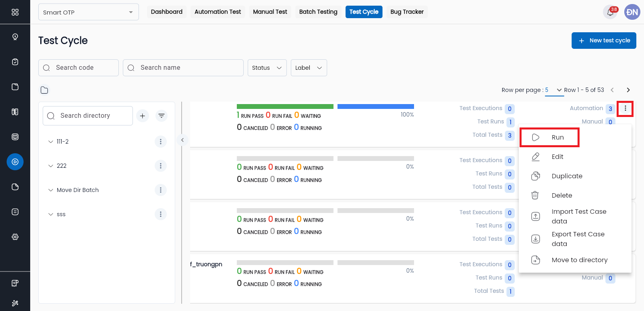This screenshot has width=644, height=311.
Task: Click the Search name input field
Action: click(183, 68)
